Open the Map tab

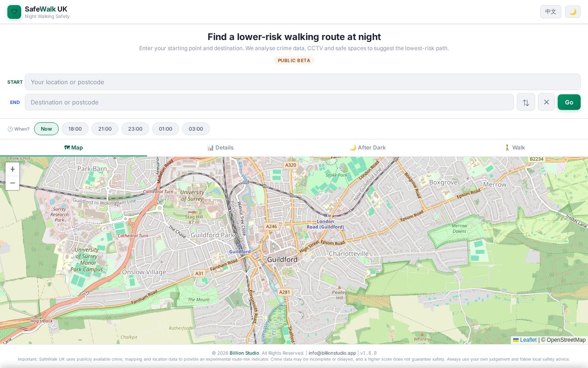(x=73, y=148)
